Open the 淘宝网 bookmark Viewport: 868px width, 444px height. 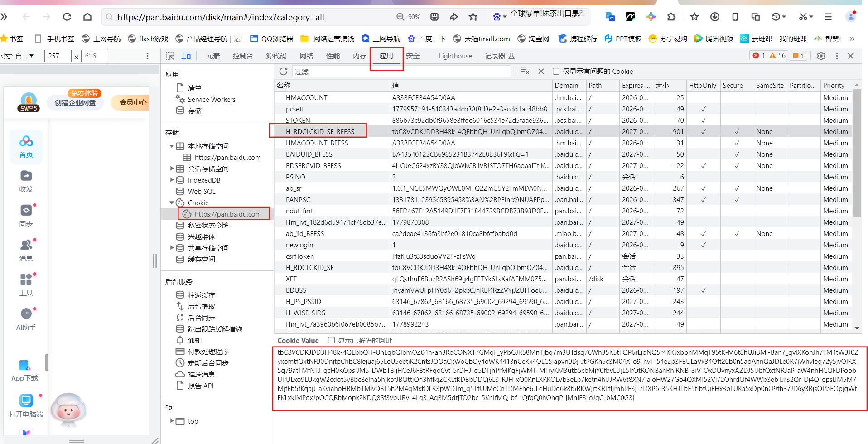click(533, 39)
